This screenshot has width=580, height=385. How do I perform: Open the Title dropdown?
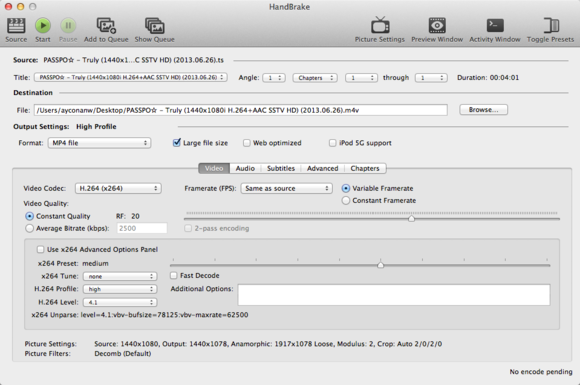click(131, 77)
